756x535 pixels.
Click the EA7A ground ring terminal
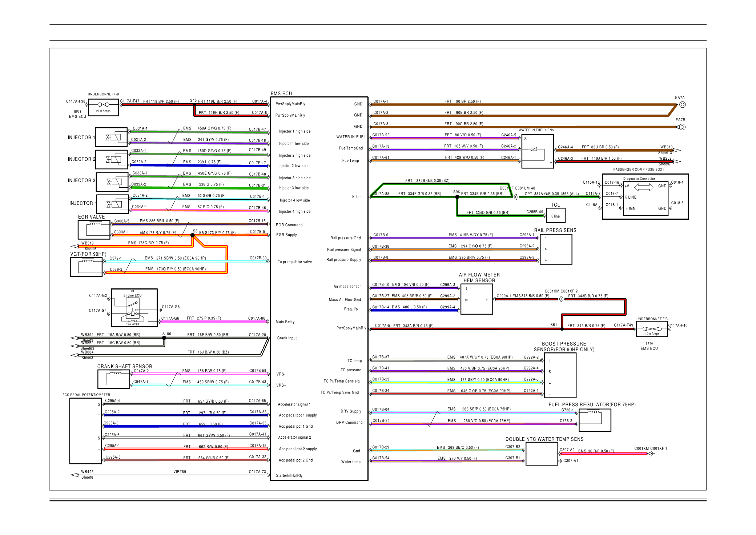[682, 105]
